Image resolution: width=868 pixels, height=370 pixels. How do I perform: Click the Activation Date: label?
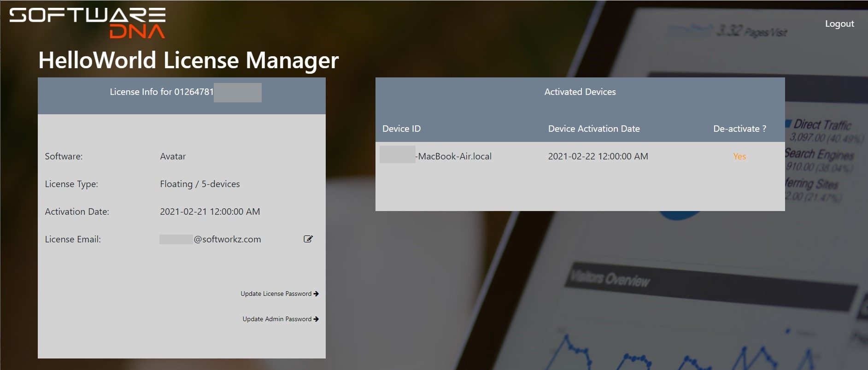pos(77,211)
